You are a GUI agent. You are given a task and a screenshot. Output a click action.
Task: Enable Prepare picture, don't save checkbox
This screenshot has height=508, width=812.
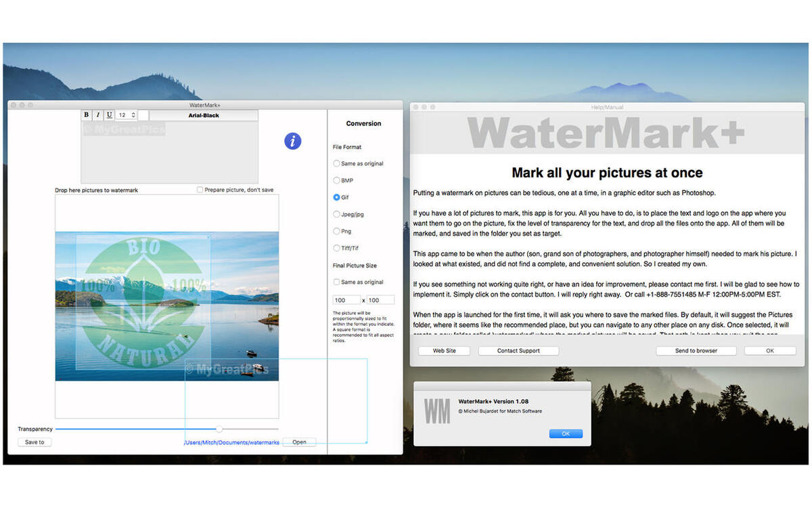point(200,190)
